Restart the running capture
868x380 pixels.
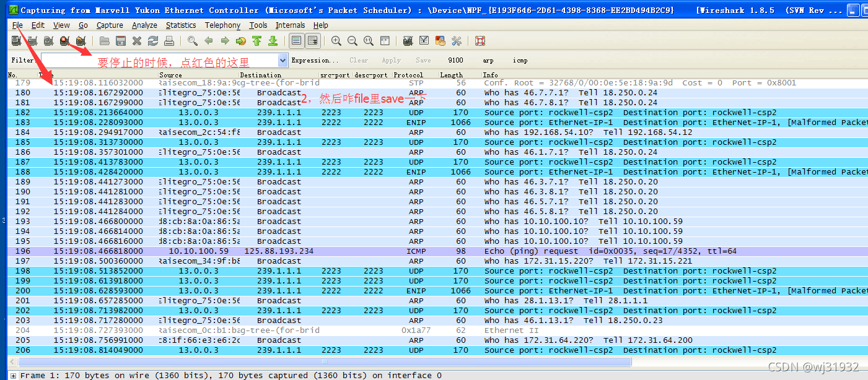point(81,41)
